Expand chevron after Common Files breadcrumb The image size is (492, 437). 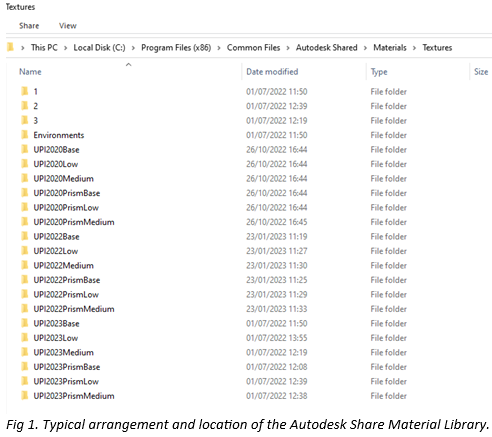[288, 48]
